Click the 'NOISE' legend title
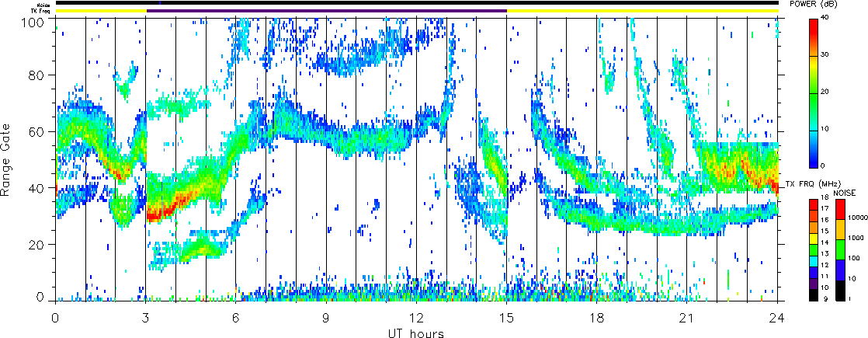Screen dimensions: 868x338 pos(844,193)
